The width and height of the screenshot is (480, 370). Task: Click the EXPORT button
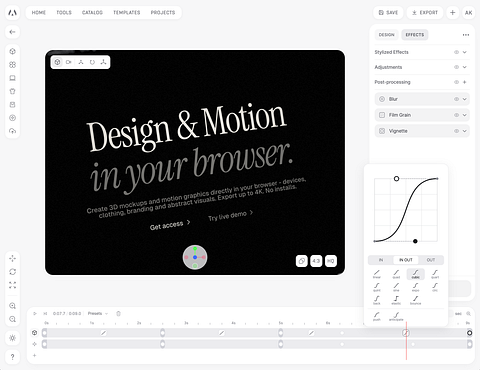coord(425,13)
